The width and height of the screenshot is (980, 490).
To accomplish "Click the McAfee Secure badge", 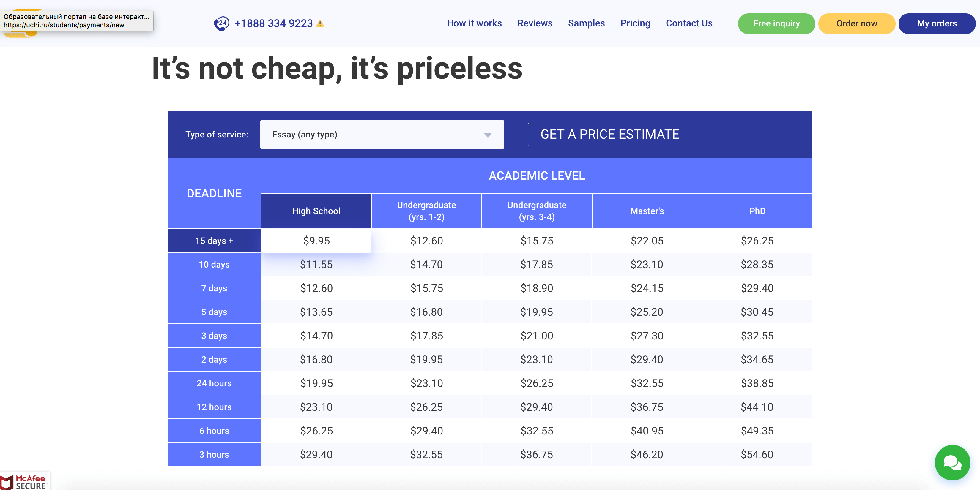I will tap(24, 481).
